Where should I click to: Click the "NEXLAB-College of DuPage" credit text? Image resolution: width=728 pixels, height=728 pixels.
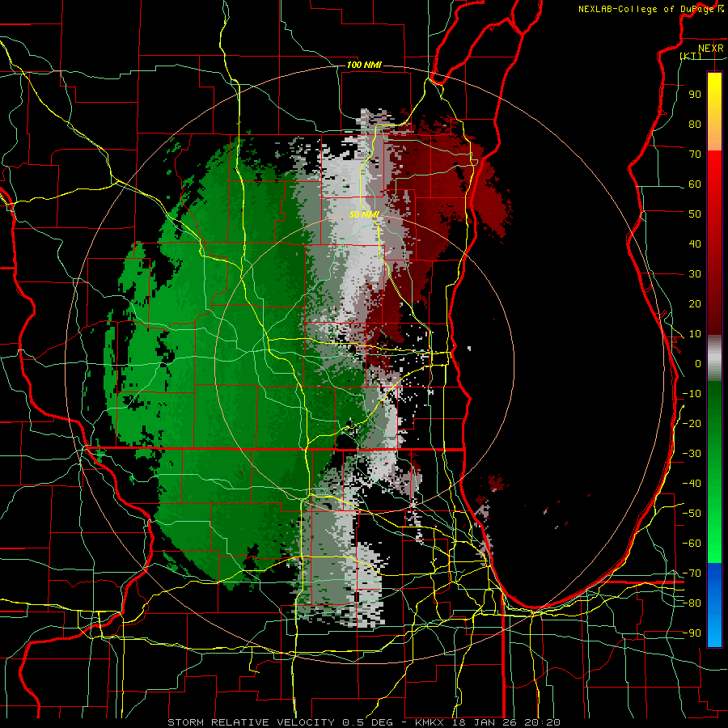point(645,9)
